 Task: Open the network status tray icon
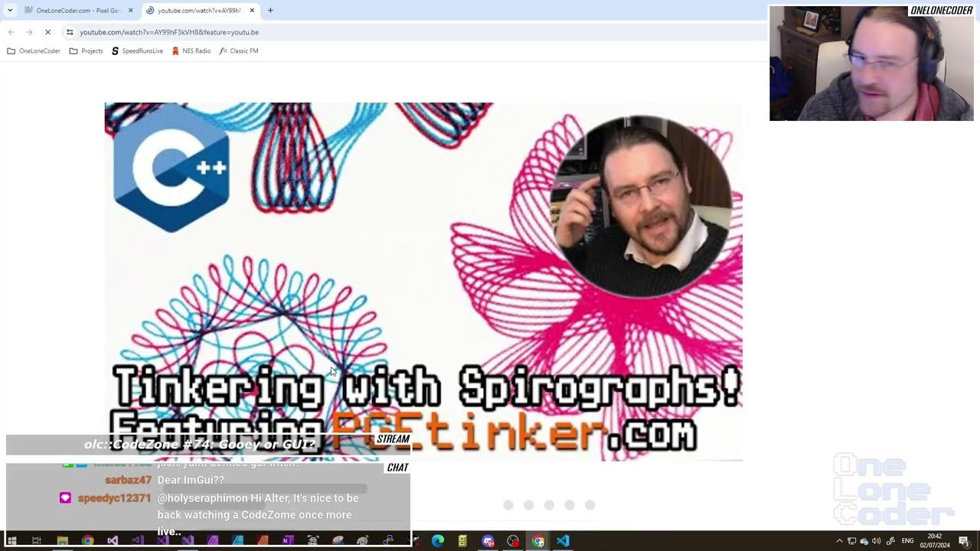[x=851, y=541]
